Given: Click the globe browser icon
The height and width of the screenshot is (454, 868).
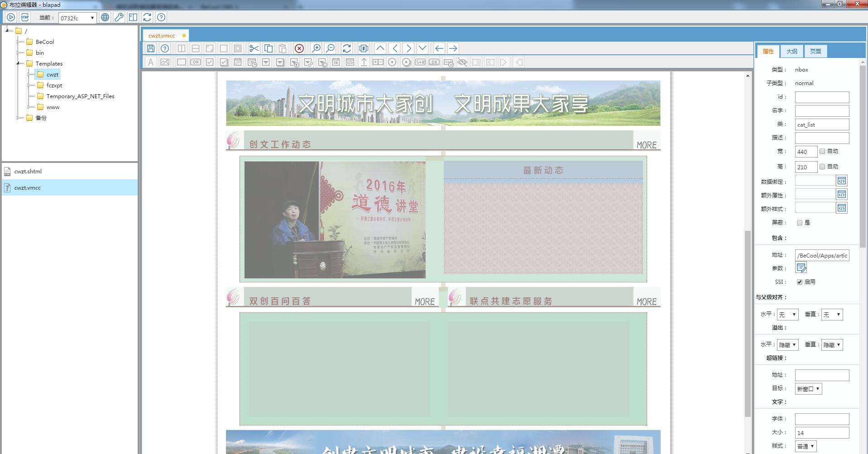Looking at the screenshot, I should [105, 17].
